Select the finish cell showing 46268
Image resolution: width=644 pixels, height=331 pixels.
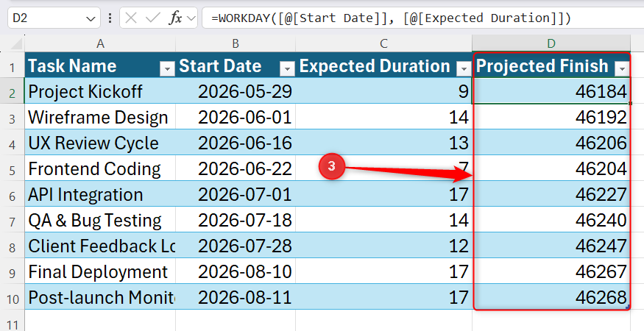[551, 297]
